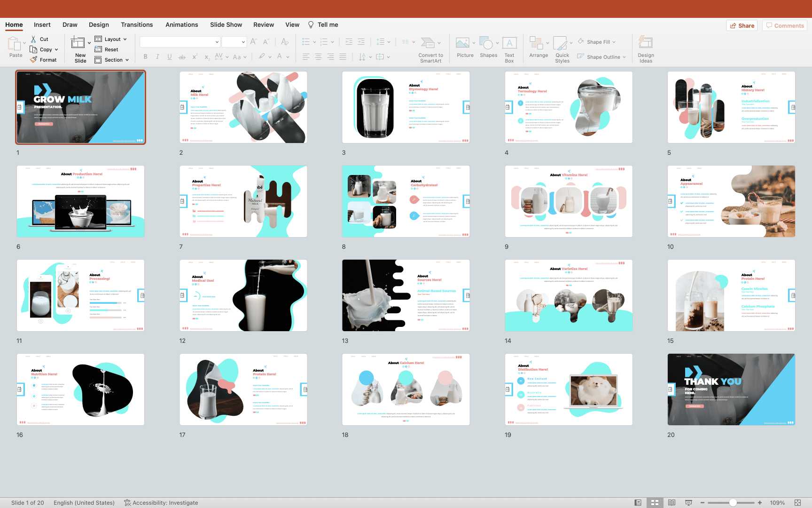Click Convert to SmartArt icon
Image resolution: width=812 pixels, height=508 pixels.
[x=428, y=43]
